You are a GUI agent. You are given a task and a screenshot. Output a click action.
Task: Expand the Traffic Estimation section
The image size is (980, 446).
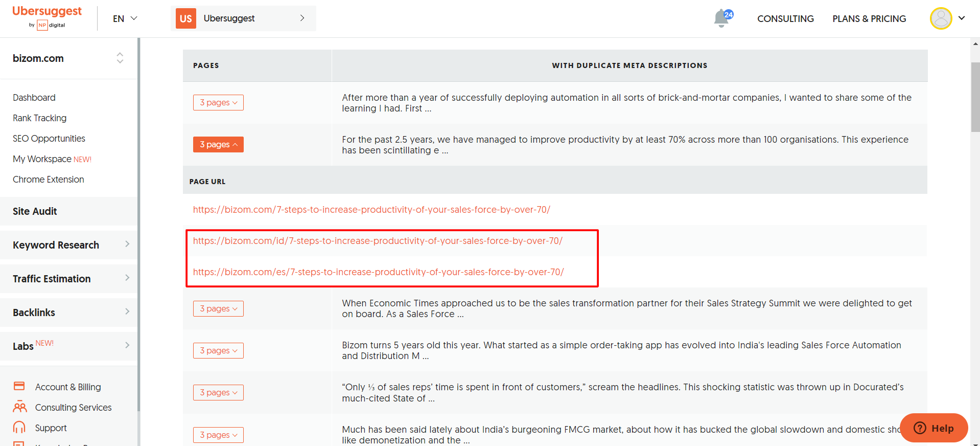[68, 279]
